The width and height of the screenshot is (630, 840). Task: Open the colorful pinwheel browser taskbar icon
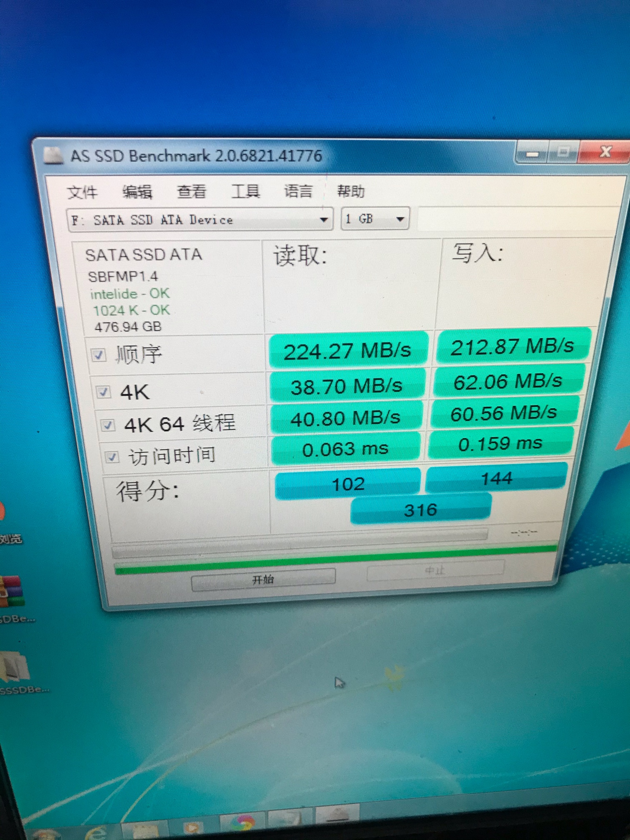click(x=243, y=823)
